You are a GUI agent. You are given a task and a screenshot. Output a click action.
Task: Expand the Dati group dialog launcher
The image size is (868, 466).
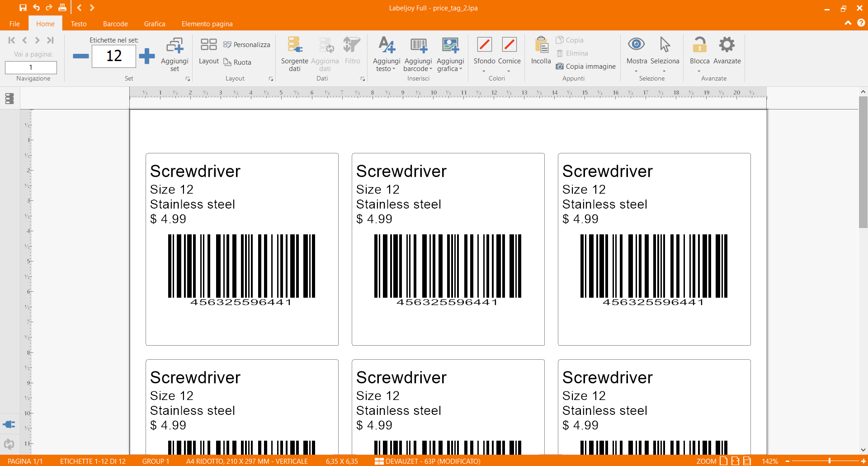pos(363,79)
